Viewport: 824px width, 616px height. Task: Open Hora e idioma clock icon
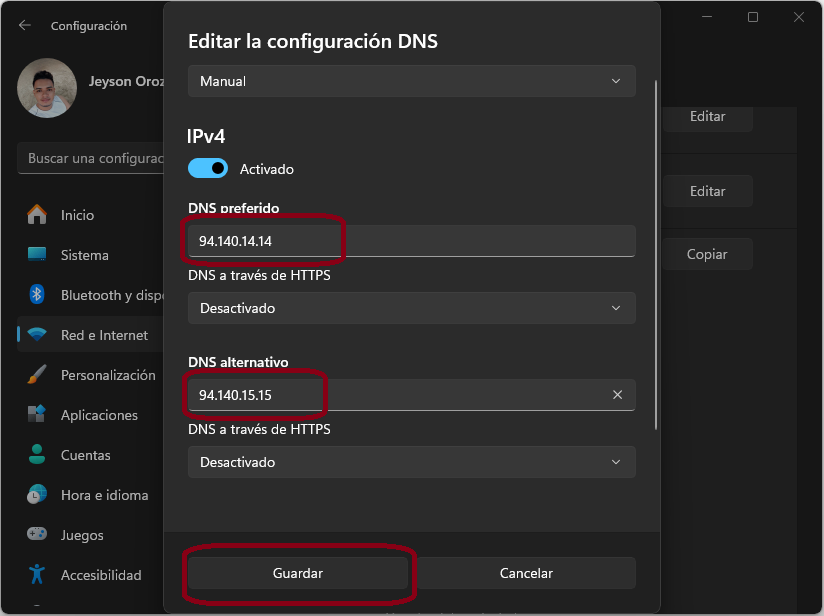coord(37,495)
